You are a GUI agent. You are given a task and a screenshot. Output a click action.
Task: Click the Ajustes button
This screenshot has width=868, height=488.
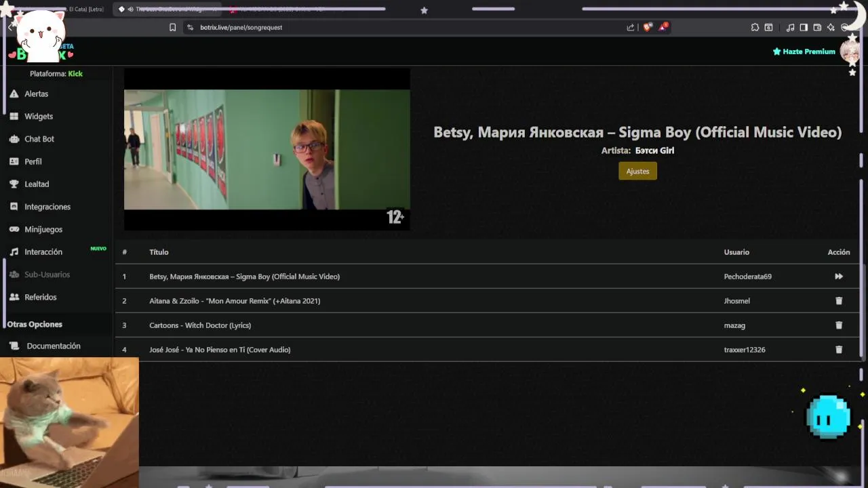pyautogui.click(x=637, y=171)
